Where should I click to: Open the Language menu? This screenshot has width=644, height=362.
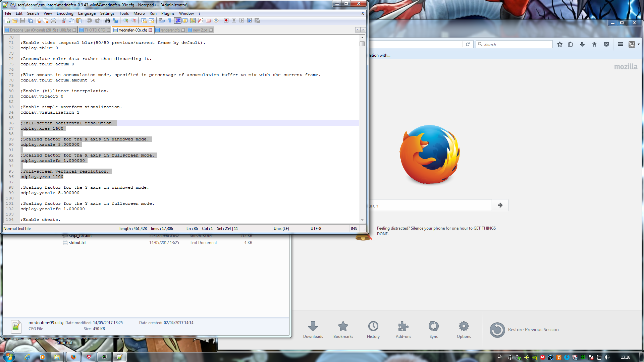(x=87, y=13)
